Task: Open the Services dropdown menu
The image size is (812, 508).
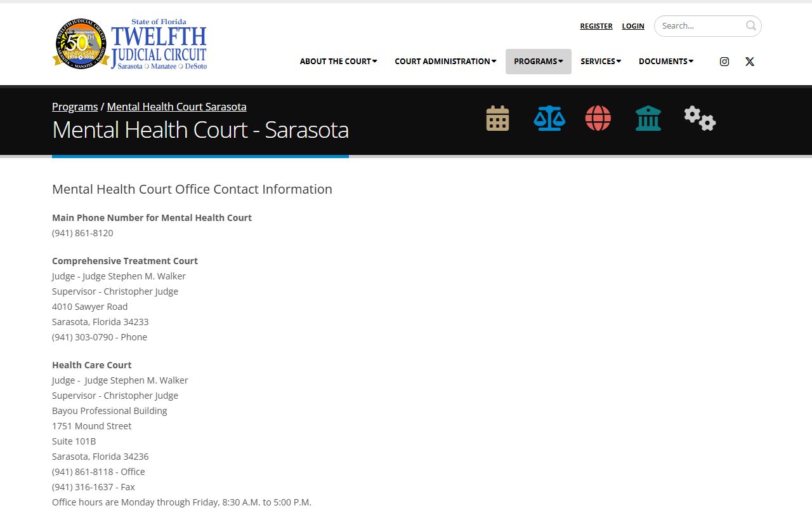Action: (x=601, y=62)
